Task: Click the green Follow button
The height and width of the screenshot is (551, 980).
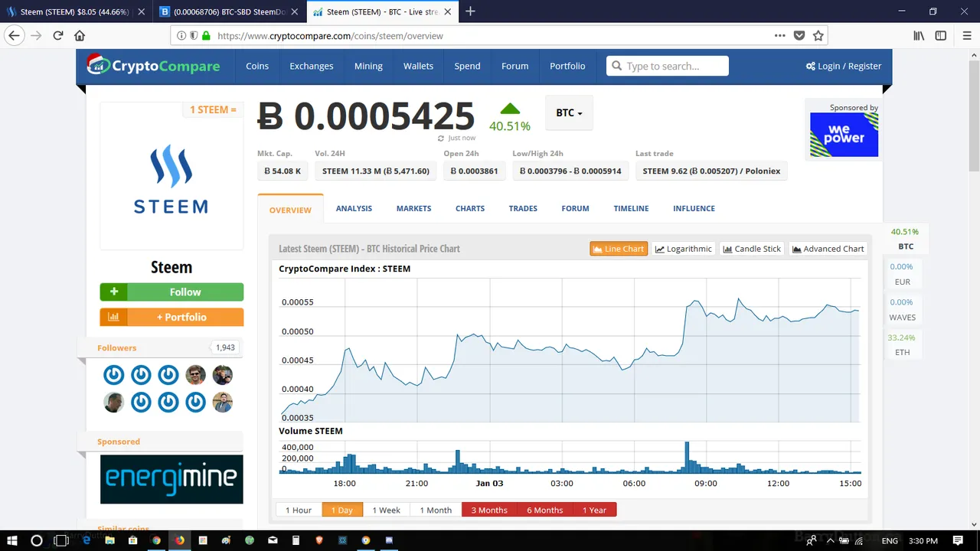Action: coord(171,292)
